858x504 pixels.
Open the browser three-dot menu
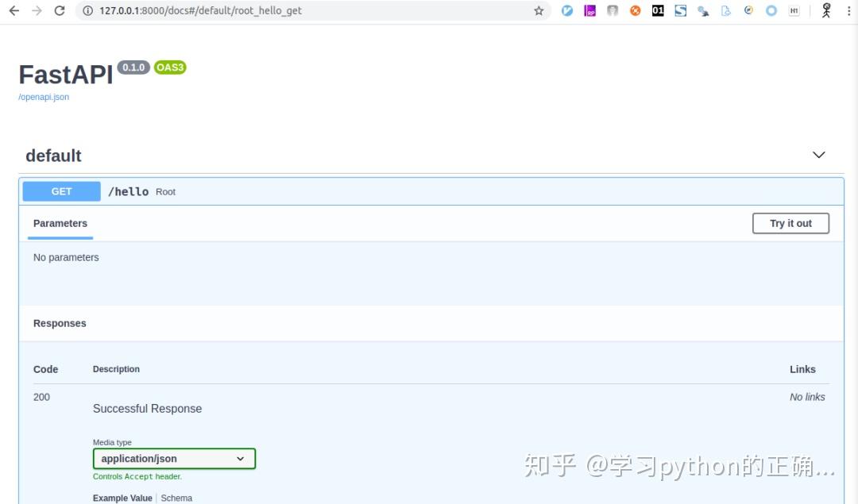pyautogui.click(x=848, y=10)
